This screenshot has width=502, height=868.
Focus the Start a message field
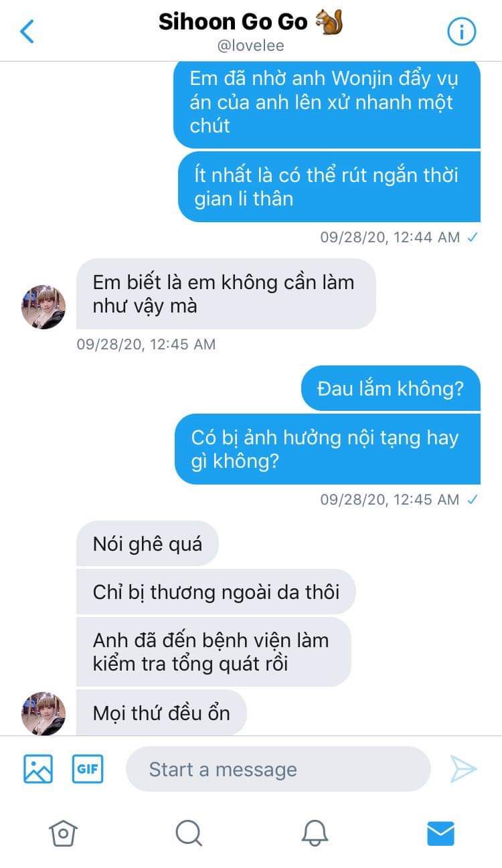[278, 769]
